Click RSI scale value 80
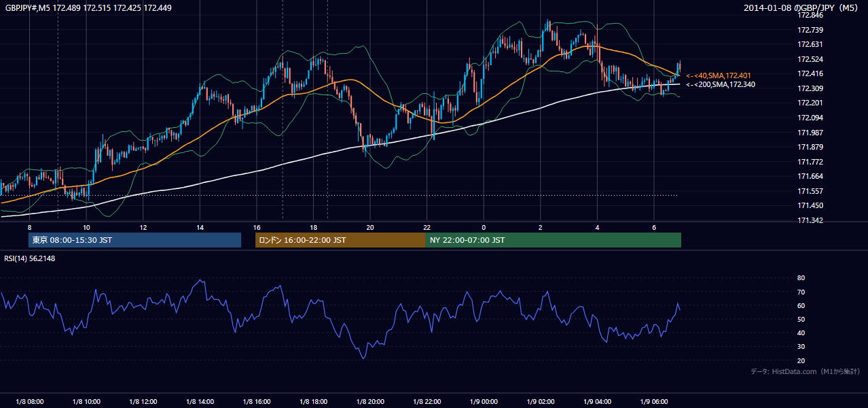Screen dimensions: 868x408 (801, 278)
